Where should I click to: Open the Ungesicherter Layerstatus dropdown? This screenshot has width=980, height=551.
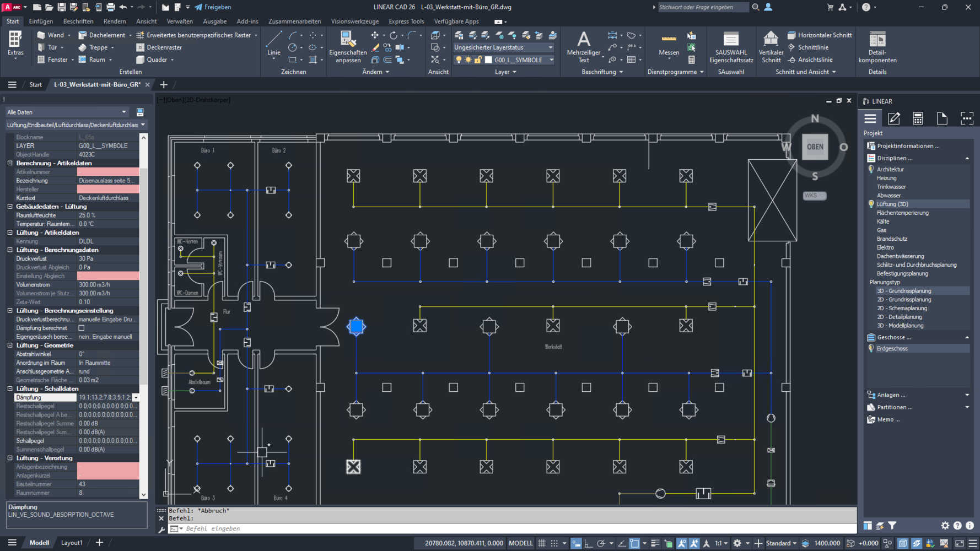coord(503,47)
